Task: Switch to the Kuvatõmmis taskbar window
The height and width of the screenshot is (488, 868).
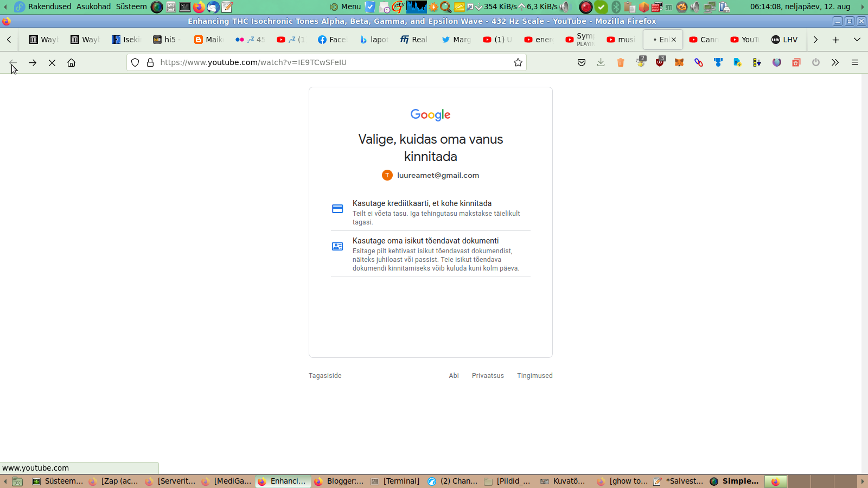Action: (564, 481)
